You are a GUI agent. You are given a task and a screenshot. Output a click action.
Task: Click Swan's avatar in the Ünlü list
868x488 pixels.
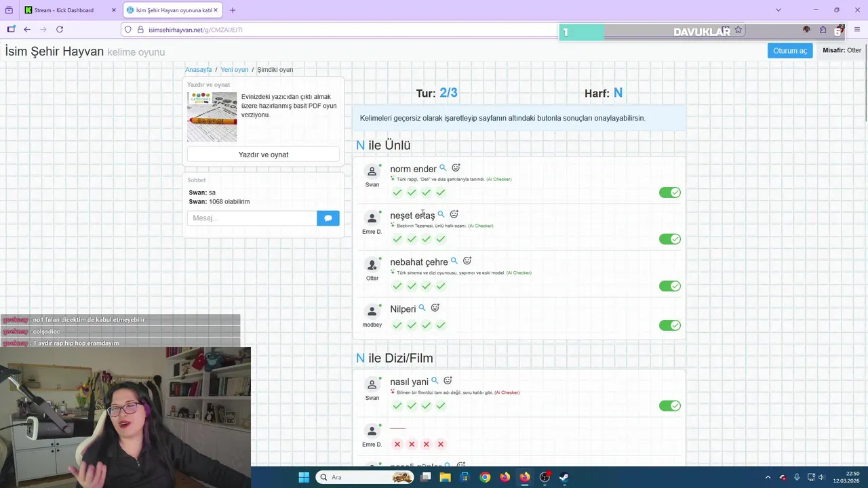click(372, 171)
